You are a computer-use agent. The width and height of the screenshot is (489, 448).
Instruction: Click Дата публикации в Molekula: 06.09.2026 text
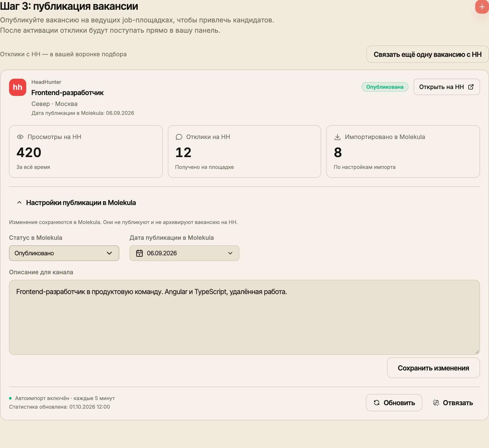[x=83, y=113]
